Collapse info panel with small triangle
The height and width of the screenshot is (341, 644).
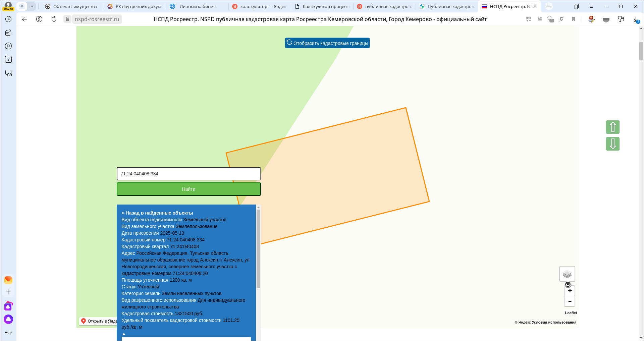pos(124,334)
